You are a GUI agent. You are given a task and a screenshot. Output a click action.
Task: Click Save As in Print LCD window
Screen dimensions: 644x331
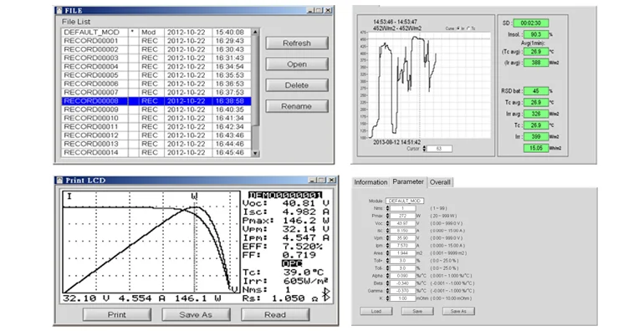[196, 314]
